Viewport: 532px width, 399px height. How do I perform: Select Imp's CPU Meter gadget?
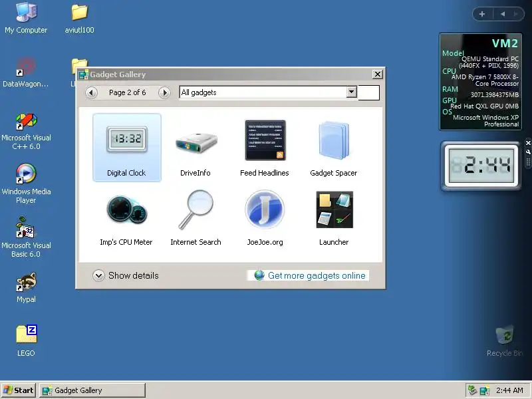pos(126,219)
